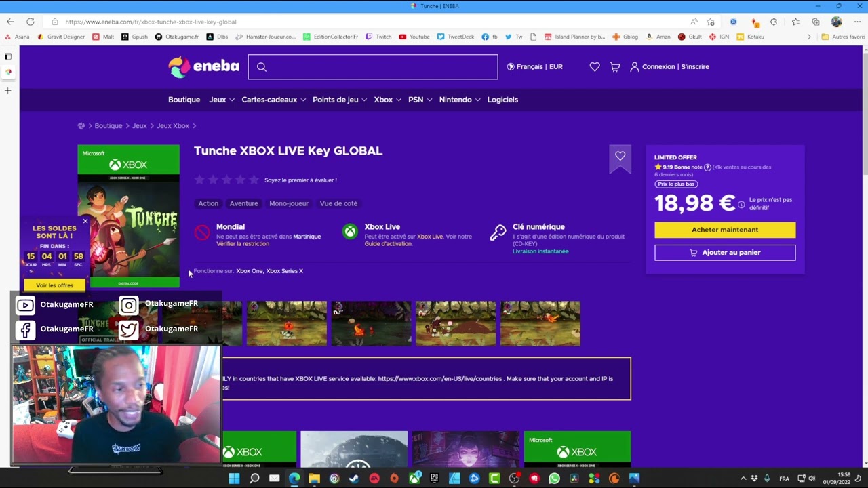Open the Boutique menu item
Image resolution: width=868 pixels, height=488 pixels.
184,100
